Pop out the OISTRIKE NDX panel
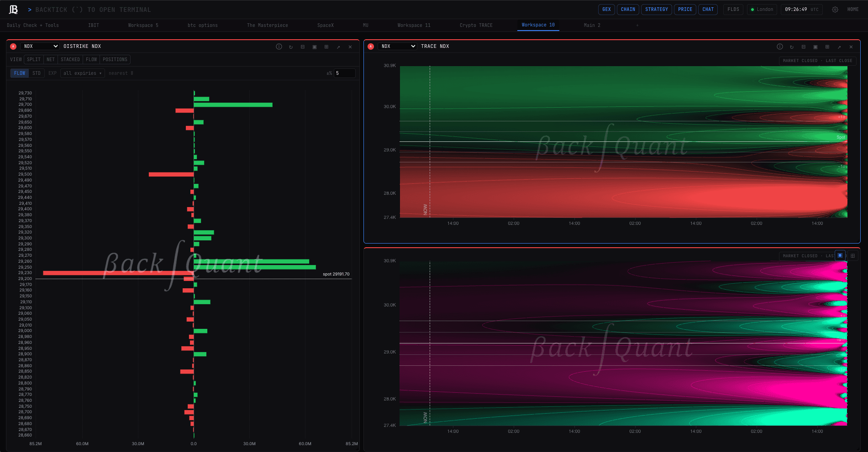The width and height of the screenshot is (868, 452). (x=338, y=47)
